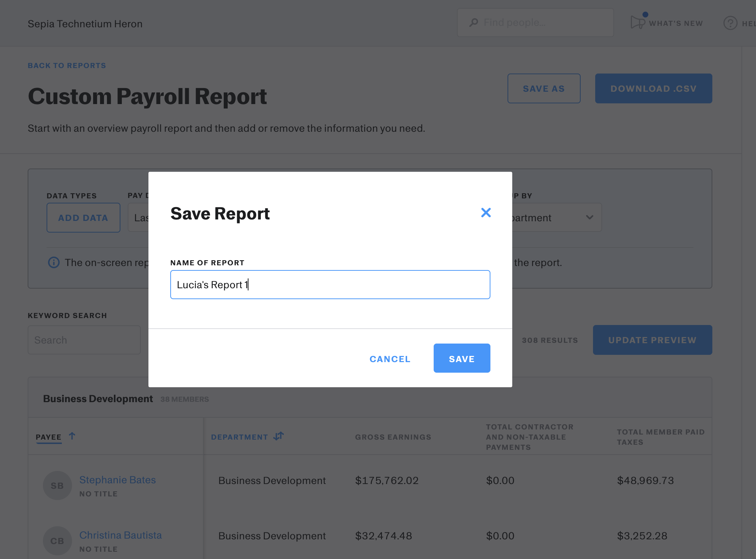Image resolution: width=756 pixels, height=559 pixels.
Task: Click the Add Data button
Action: point(83,218)
